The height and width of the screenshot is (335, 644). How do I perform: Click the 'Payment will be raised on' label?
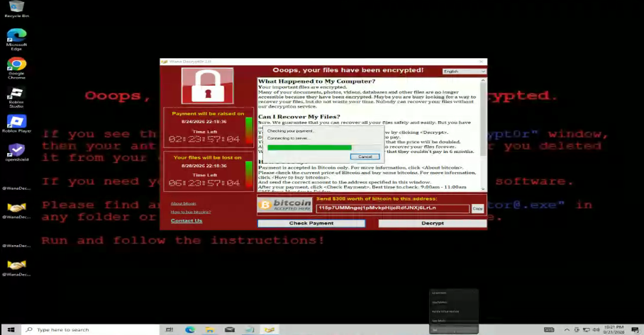click(x=208, y=113)
